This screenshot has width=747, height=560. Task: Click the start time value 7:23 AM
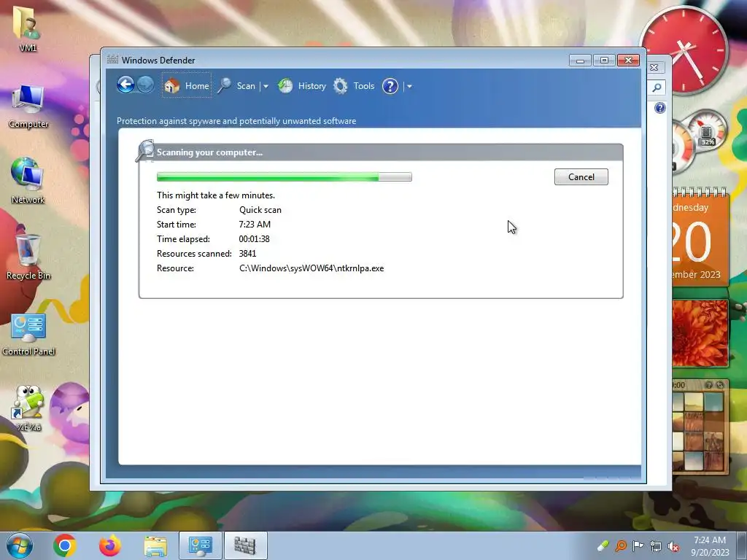(x=255, y=225)
